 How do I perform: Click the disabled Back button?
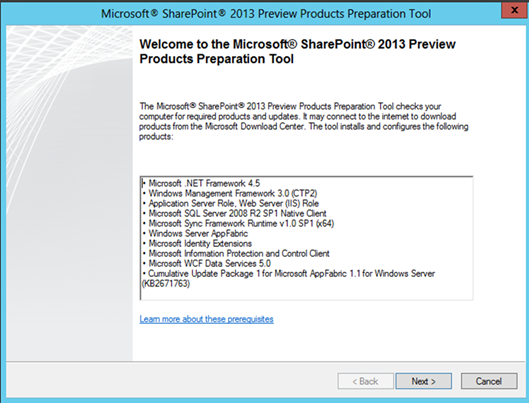tap(365, 381)
